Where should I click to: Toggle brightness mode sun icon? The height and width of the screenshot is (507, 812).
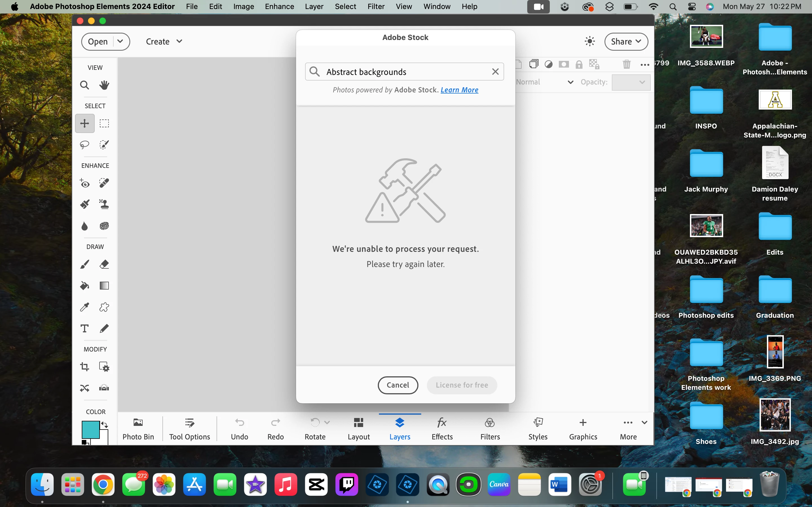tap(590, 42)
